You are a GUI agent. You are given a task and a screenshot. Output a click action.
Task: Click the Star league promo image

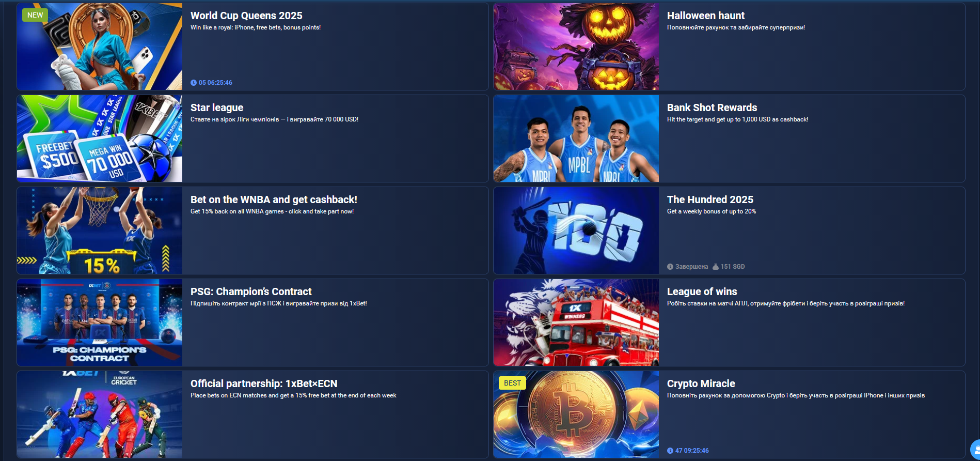[x=100, y=139]
